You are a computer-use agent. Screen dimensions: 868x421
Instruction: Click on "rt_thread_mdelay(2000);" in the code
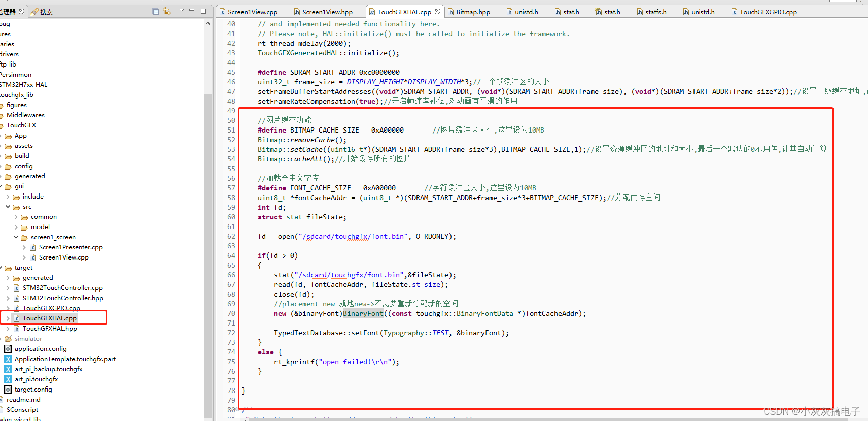[304, 43]
